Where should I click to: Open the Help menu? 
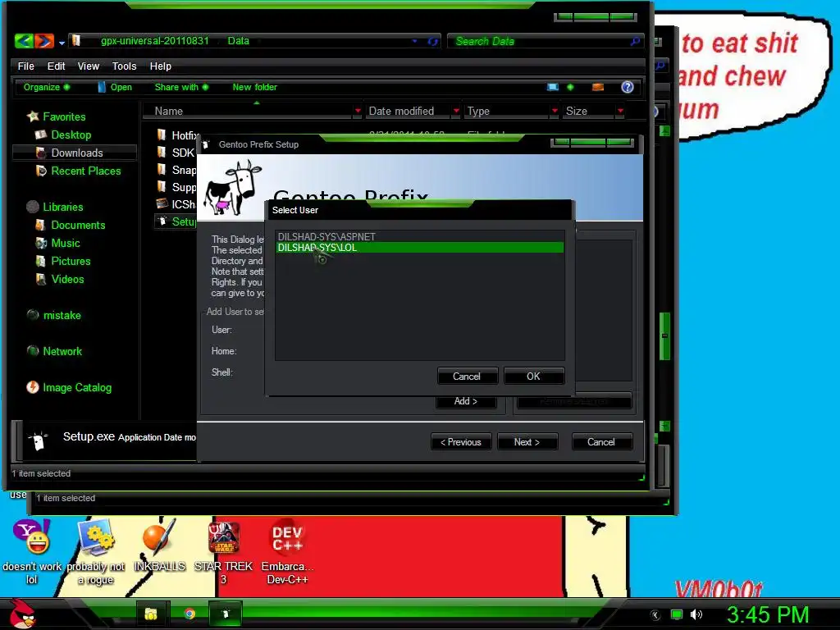coord(160,66)
